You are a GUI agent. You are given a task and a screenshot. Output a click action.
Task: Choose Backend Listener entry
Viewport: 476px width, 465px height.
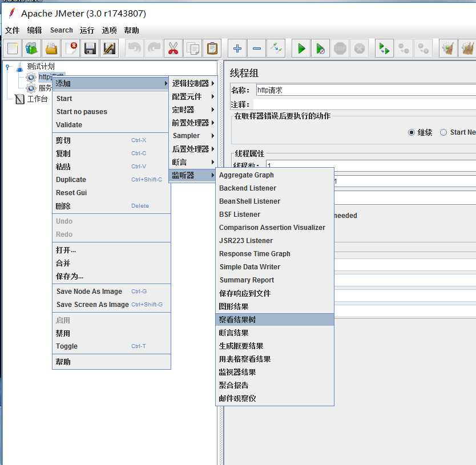[x=275, y=188]
